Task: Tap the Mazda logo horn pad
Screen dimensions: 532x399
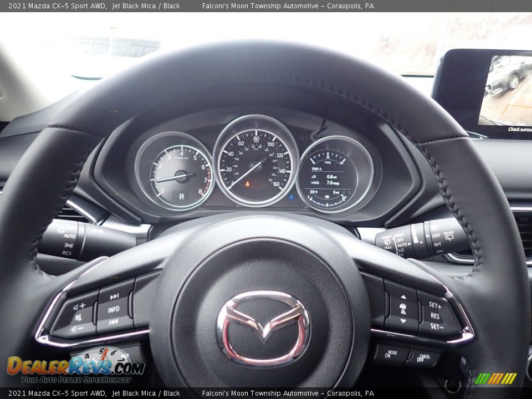Action: click(263, 328)
